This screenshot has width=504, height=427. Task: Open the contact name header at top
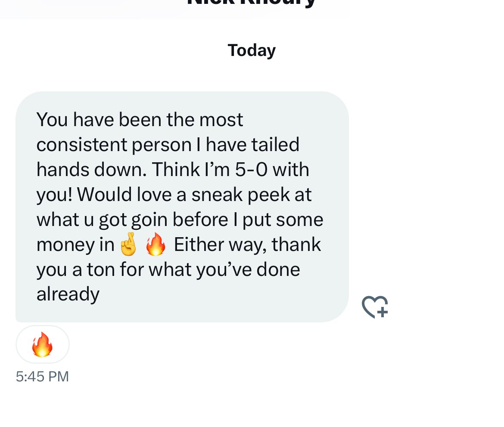252,3
